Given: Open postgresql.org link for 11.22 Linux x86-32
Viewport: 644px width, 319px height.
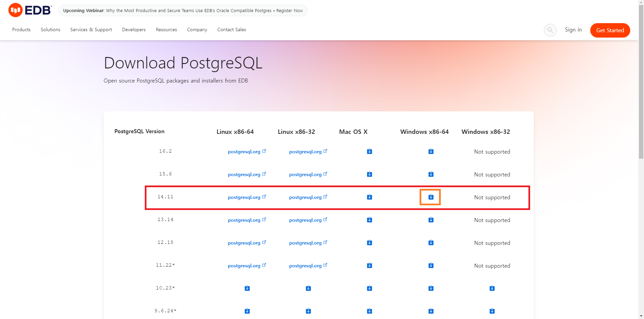Looking at the screenshot, I should coord(308,266).
